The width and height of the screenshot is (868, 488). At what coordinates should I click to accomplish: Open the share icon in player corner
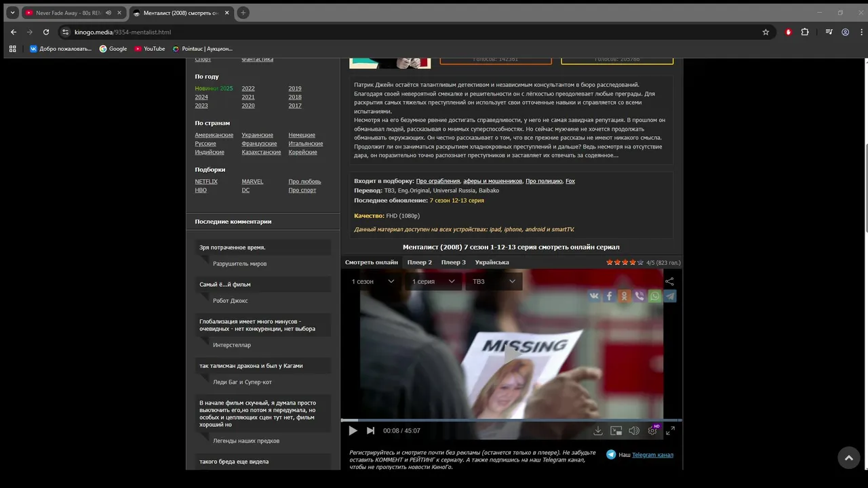pyautogui.click(x=669, y=281)
